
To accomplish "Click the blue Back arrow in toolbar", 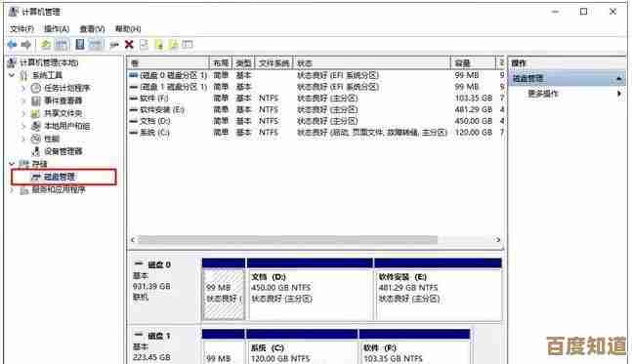I will (12, 44).
